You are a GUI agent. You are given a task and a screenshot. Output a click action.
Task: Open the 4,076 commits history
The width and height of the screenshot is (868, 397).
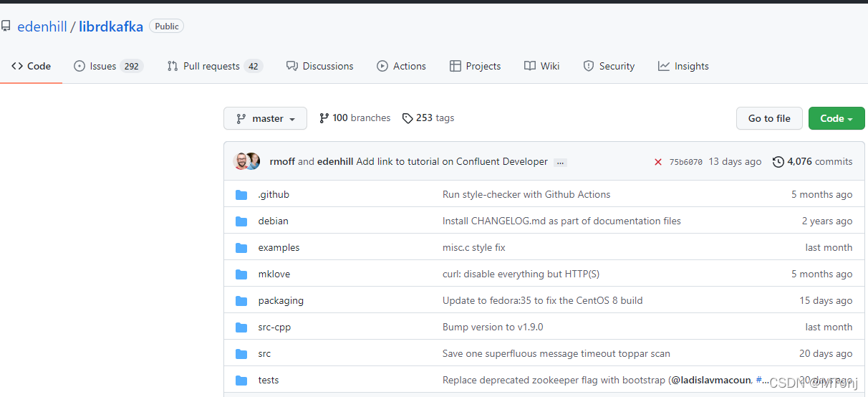click(812, 162)
